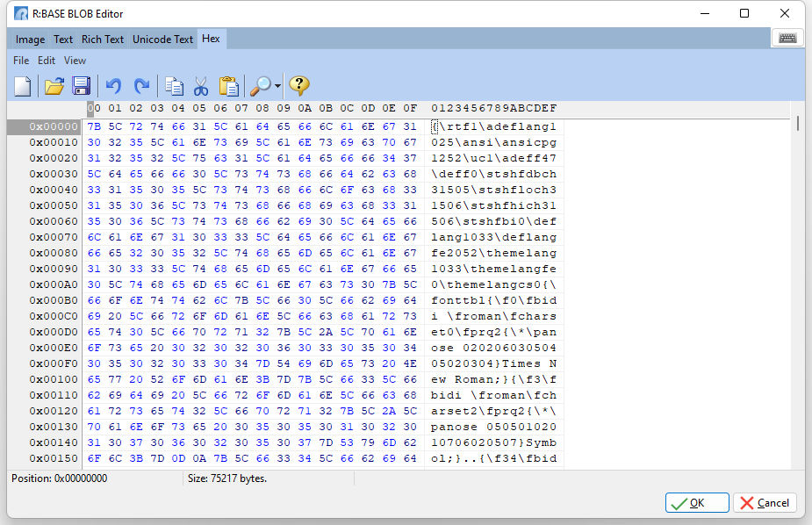The width and height of the screenshot is (812, 525).
Task: Open Find with the magnifying glass icon
Action: click(x=261, y=86)
